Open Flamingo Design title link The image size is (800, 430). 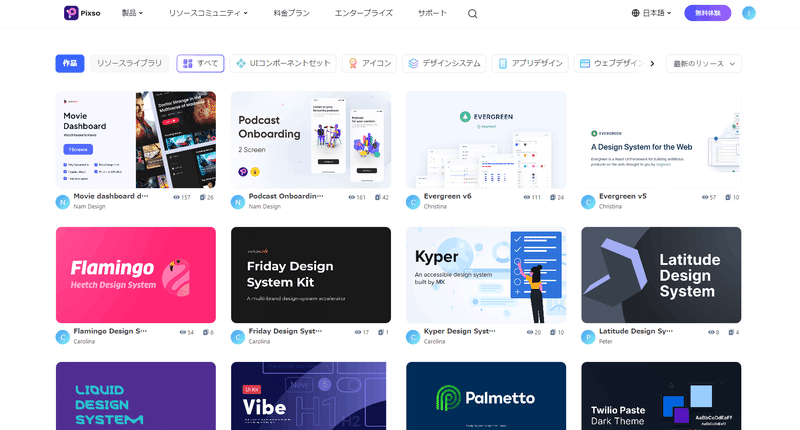tap(110, 332)
